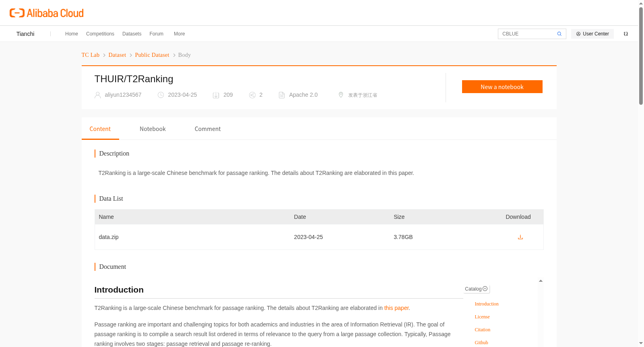Click the Download column header

pyautogui.click(x=518, y=217)
